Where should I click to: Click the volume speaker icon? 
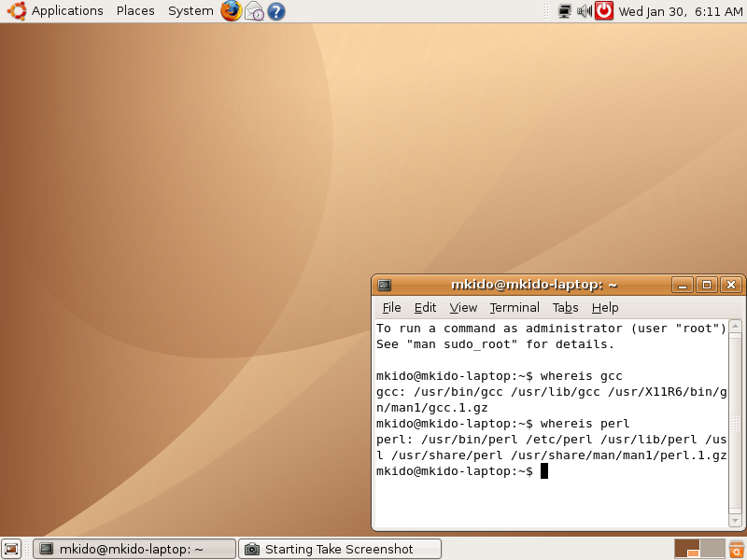point(585,11)
